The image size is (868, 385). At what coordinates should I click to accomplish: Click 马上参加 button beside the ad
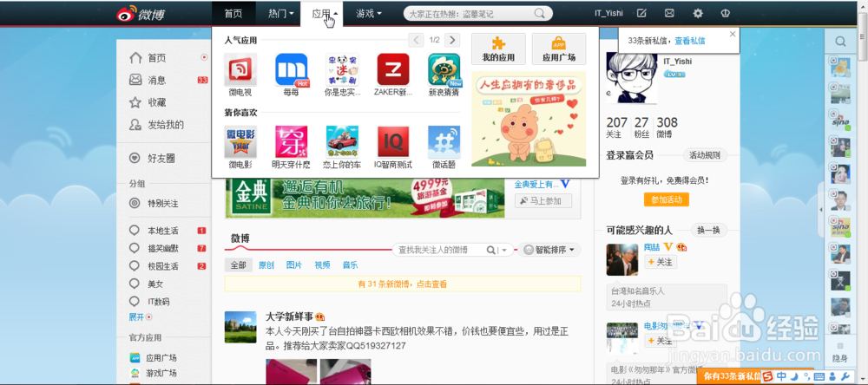543,201
